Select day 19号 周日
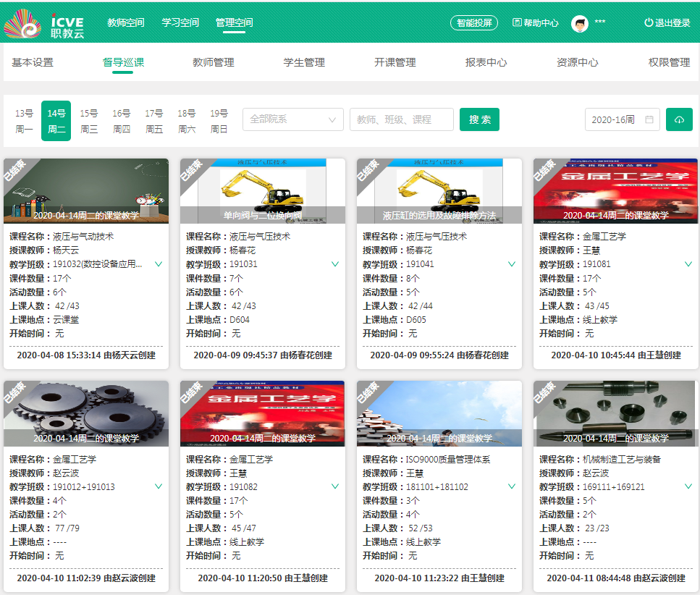The width and height of the screenshot is (700, 595). pyautogui.click(x=219, y=121)
